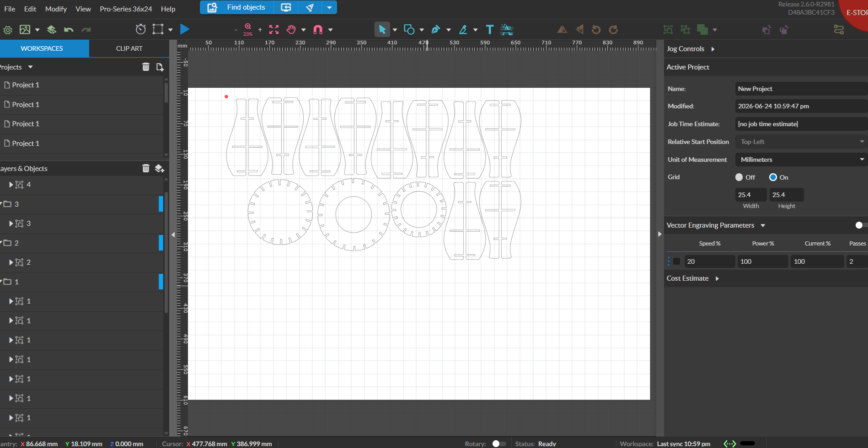Select the shapes drawing tool
Image resolution: width=868 pixels, height=448 pixels.
409,30
